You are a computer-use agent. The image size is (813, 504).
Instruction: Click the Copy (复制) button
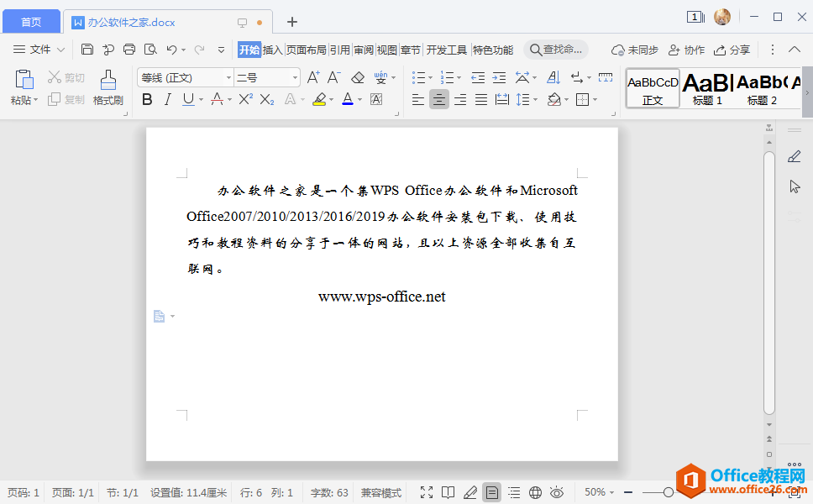[66, 99]
